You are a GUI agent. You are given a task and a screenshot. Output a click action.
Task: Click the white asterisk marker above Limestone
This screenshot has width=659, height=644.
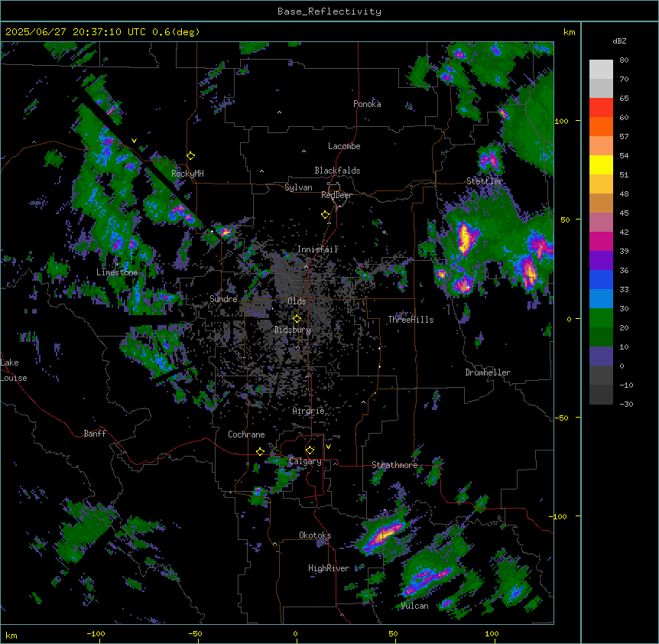pyautogui.click(x=117, y=265)
